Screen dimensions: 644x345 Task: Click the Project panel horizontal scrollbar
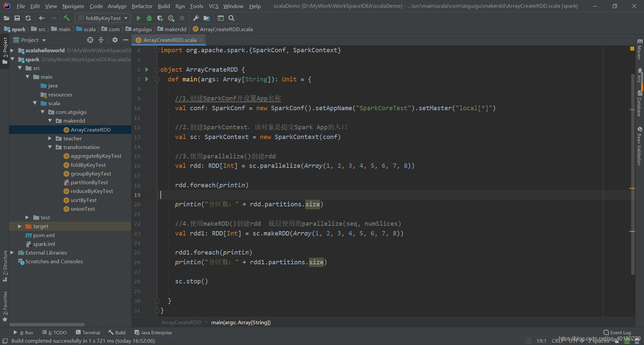pyautogui.click(x=47, y=324)
